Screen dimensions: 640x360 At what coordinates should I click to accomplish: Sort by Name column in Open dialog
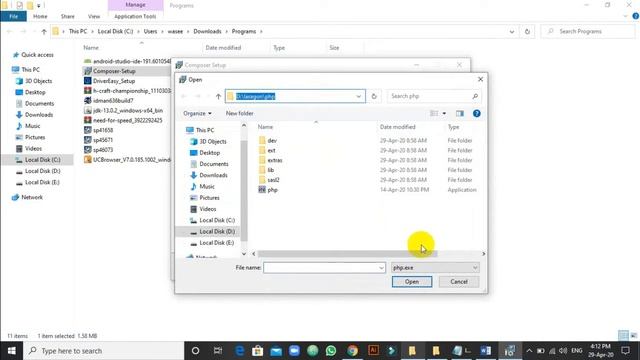(265, 127)
